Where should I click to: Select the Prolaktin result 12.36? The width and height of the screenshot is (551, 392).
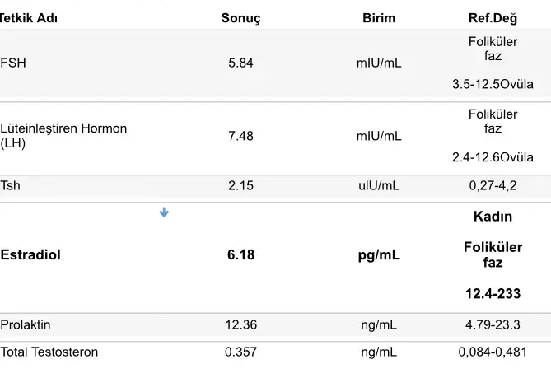(240, 324)
